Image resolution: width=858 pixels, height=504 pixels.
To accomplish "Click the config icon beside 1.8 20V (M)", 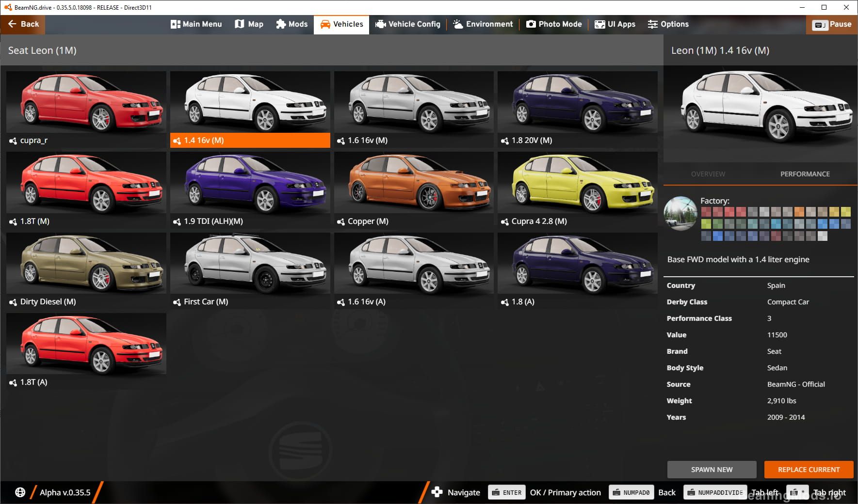I will pos(504,141).
